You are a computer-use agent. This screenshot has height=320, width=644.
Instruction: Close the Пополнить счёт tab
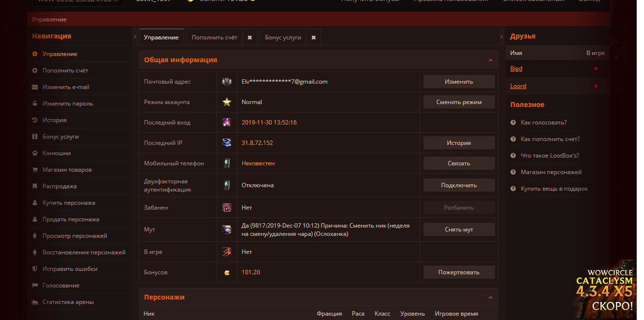(250, 37)
